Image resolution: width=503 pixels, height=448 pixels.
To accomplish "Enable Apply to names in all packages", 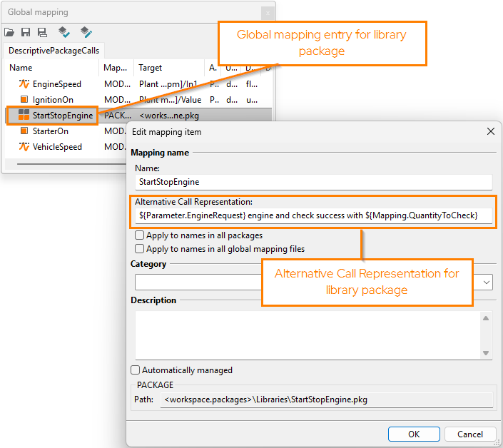I will point(139,235).
